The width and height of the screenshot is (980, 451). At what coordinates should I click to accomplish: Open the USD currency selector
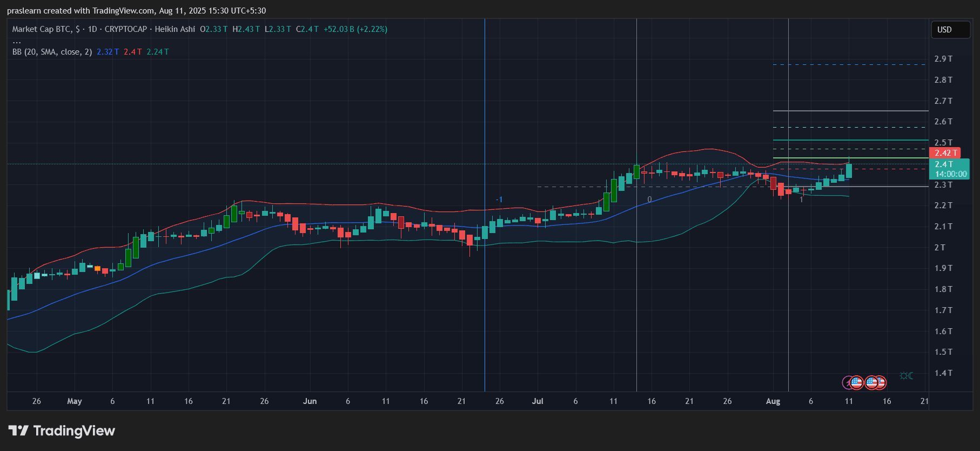point(950,30)
